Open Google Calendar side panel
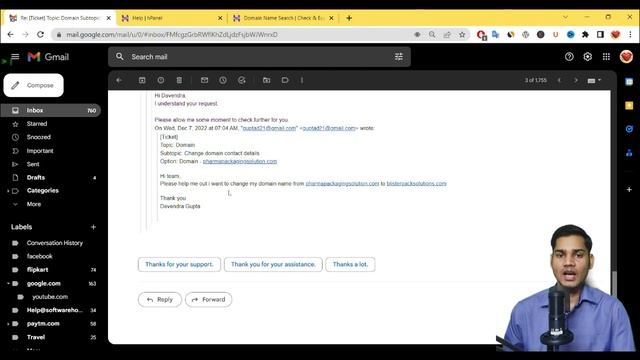Screen dimensions: 640x360 click(629, 82)
